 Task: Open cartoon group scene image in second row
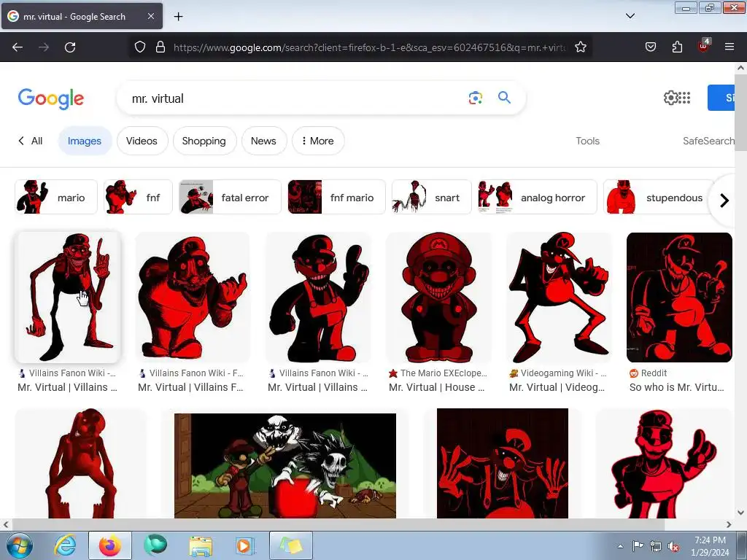[285, 465]
